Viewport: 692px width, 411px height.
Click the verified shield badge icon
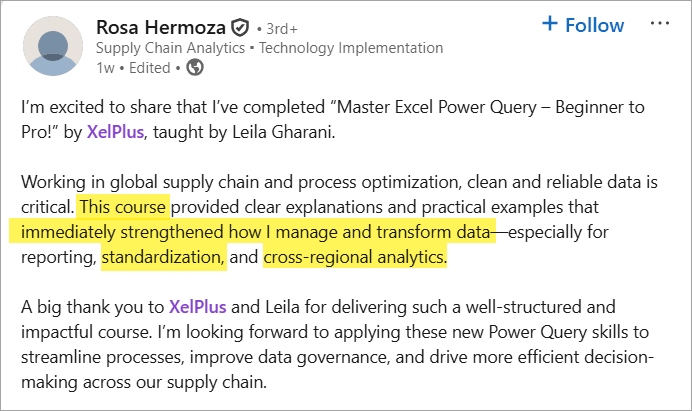(240, 27)
